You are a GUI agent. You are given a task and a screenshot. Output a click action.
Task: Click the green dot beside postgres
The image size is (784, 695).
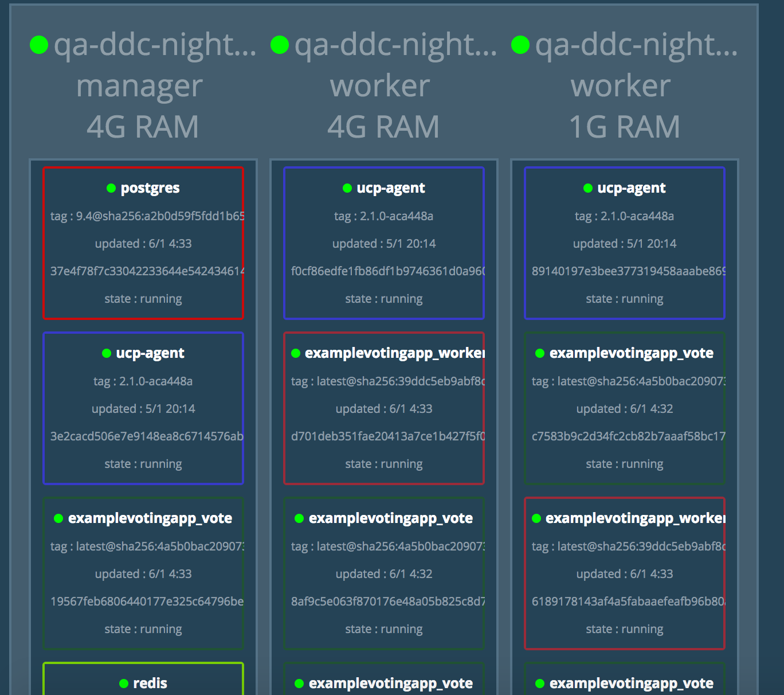[111, 188]
